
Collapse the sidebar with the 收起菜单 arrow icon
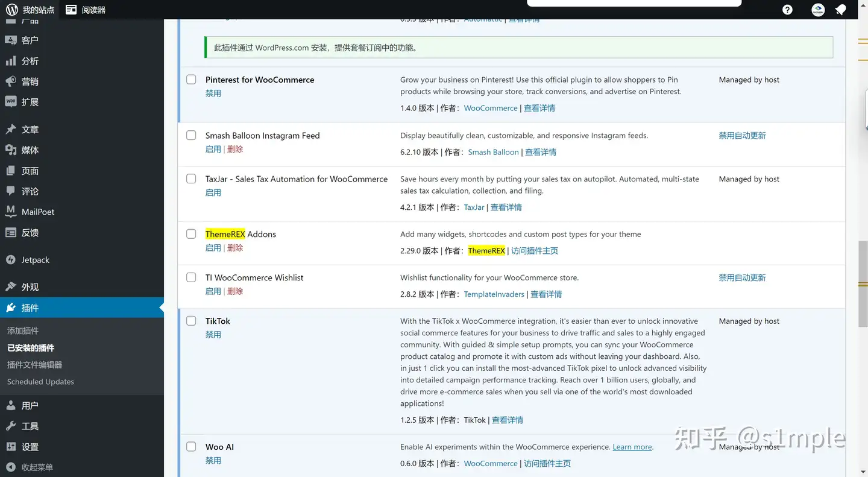[11, 467]
